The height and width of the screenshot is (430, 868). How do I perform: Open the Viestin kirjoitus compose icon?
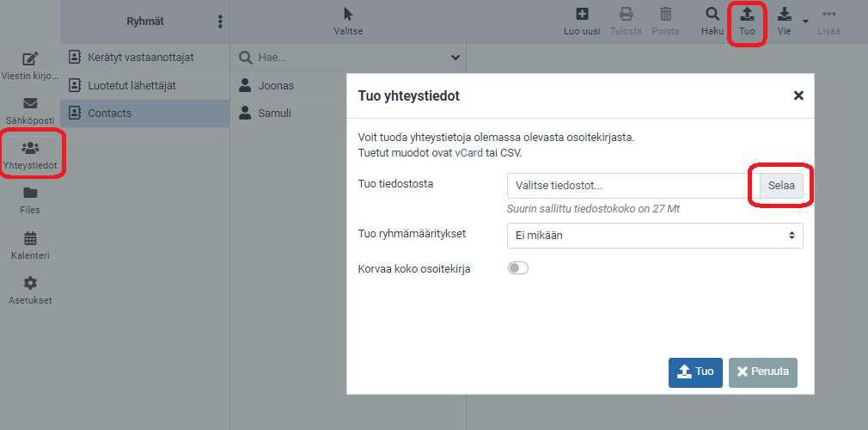coord(30,59)
